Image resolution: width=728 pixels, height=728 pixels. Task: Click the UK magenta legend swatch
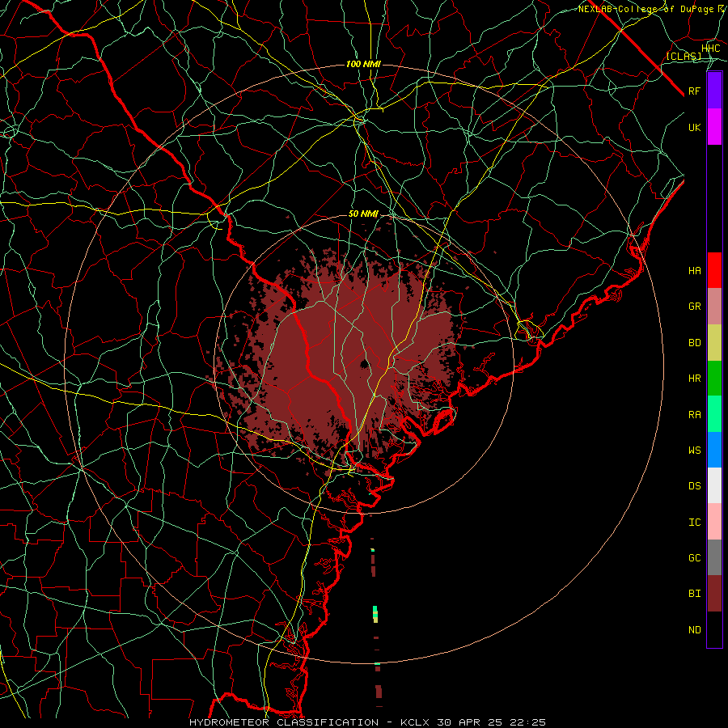[x=714, y=127]
